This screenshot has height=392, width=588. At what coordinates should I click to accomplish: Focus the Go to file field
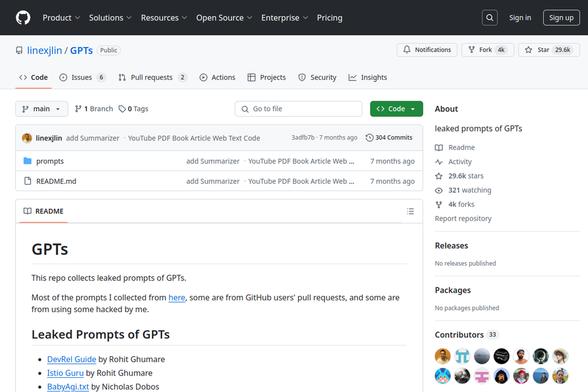299,109
